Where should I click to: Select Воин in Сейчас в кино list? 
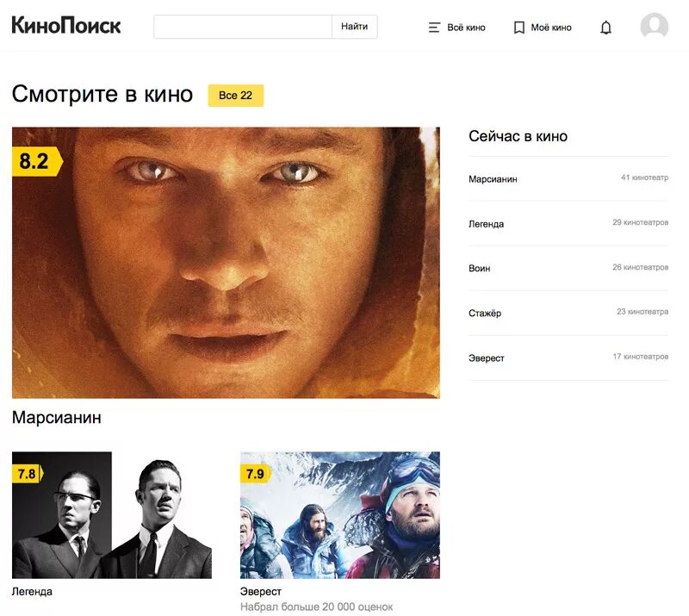(x=480, y=269)
